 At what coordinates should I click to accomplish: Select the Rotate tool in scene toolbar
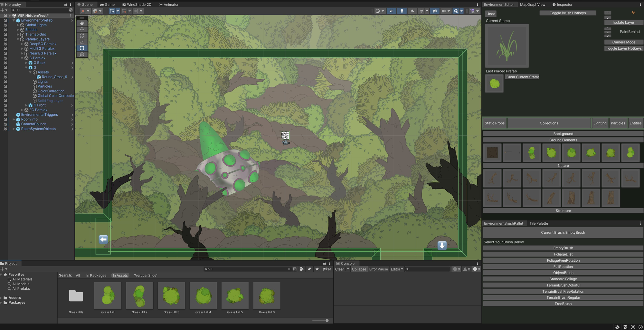point(82,35)
